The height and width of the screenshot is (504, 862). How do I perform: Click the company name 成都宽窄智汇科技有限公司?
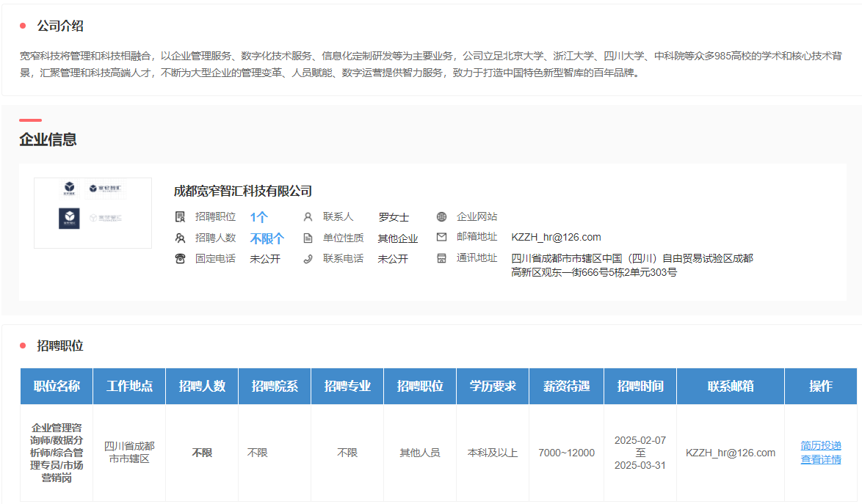click(x=243, y=191)
